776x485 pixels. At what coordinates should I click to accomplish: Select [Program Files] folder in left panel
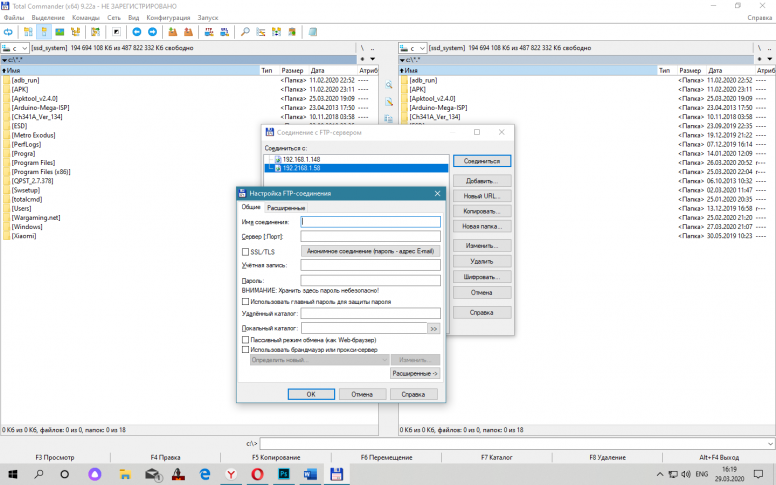tap(33, 163)
